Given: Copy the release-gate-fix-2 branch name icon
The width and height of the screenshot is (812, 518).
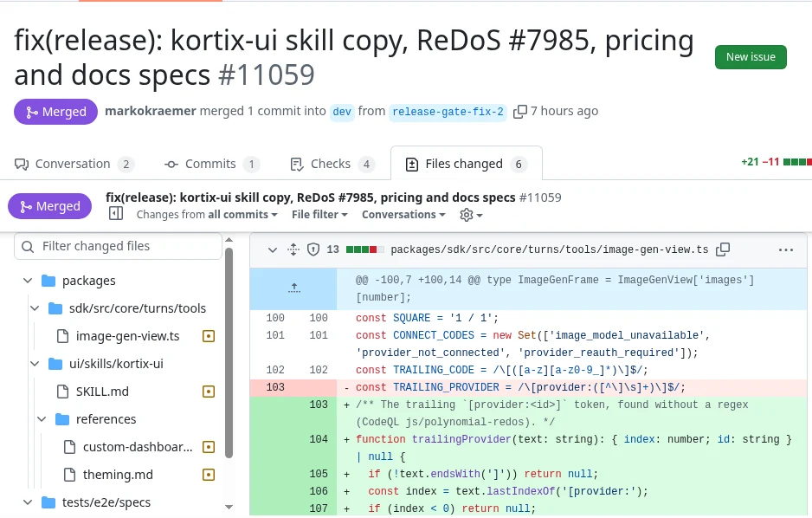Looking at the screenshot, I should (x=520, y=112).
